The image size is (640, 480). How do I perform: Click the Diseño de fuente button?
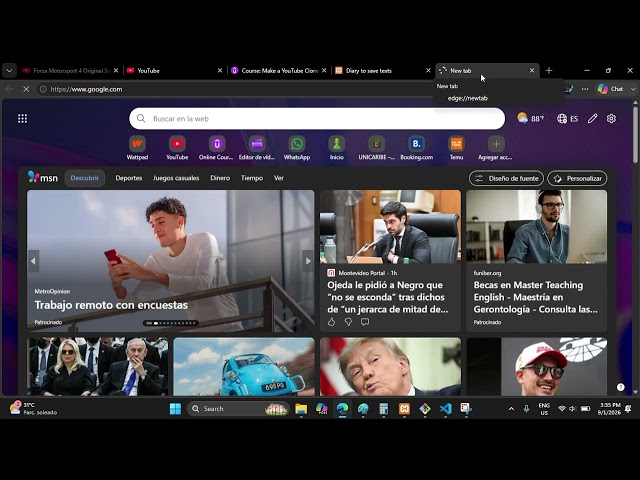[x=507, y=178]
